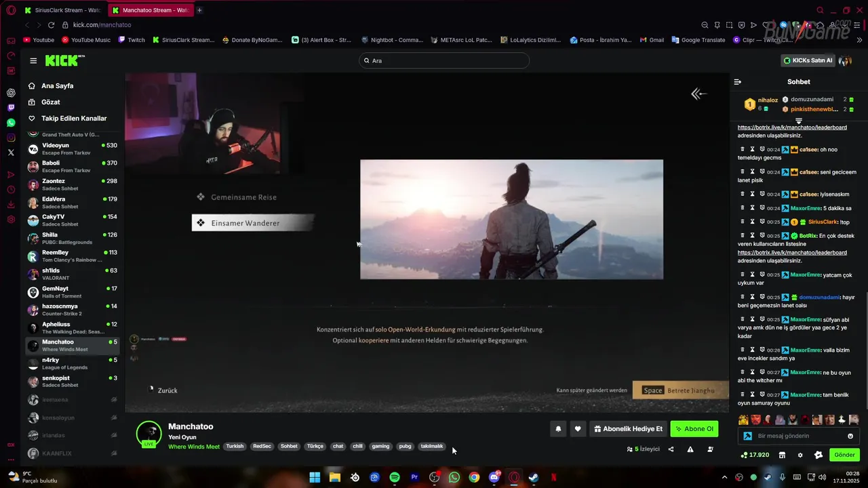The width and height of the screenshot is (868, 488).
Task: Open the Nightbot bookmark
Action: click(392, 40)
